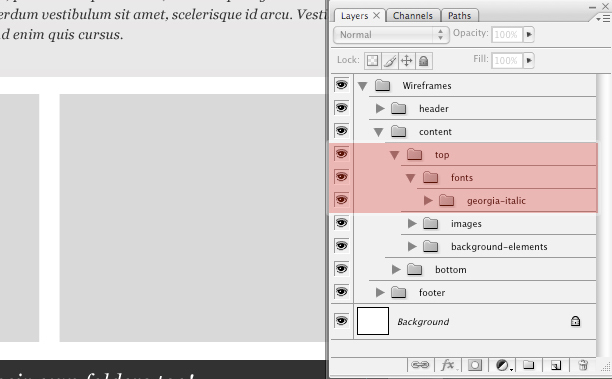Expand the footer group triangle

click(380, 292)
